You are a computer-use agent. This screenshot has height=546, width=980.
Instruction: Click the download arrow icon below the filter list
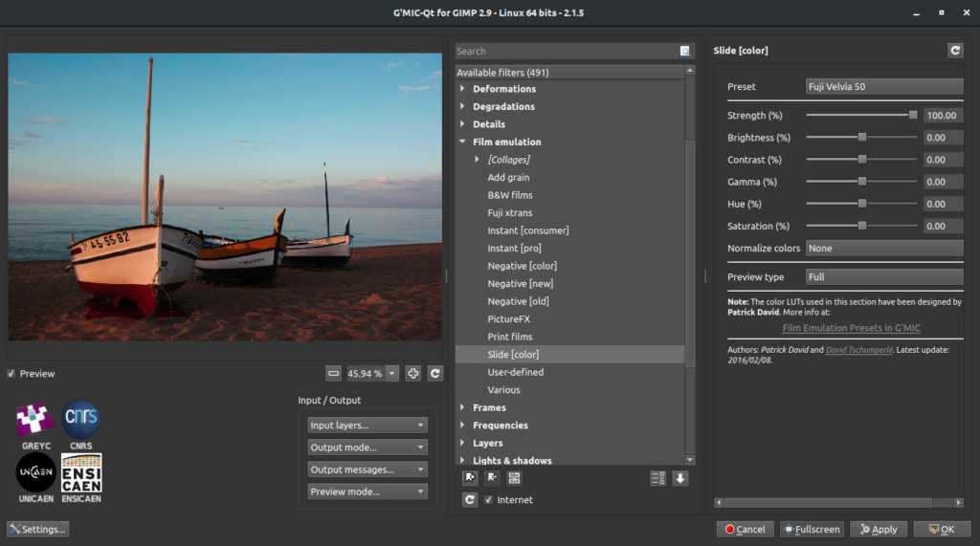click(x=680, y=478)
